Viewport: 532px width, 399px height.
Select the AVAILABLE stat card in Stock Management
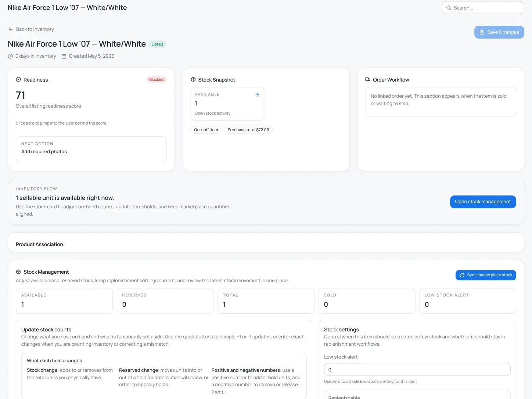[64, 301]
